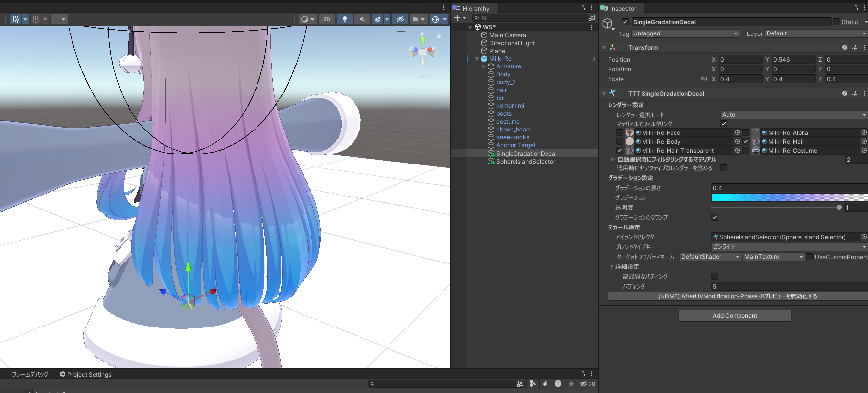Open help for TTT SingleGradationDecal component

(844, 93)
